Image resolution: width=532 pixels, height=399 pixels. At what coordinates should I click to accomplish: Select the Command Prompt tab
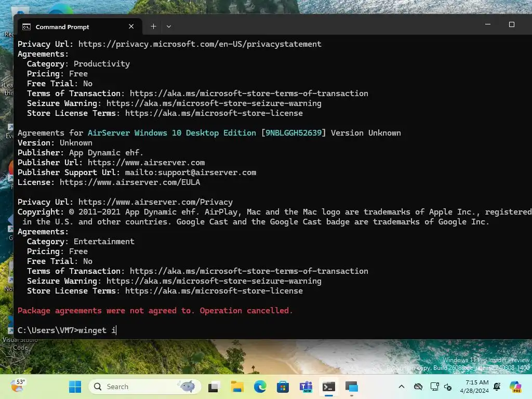click(78, 26)
